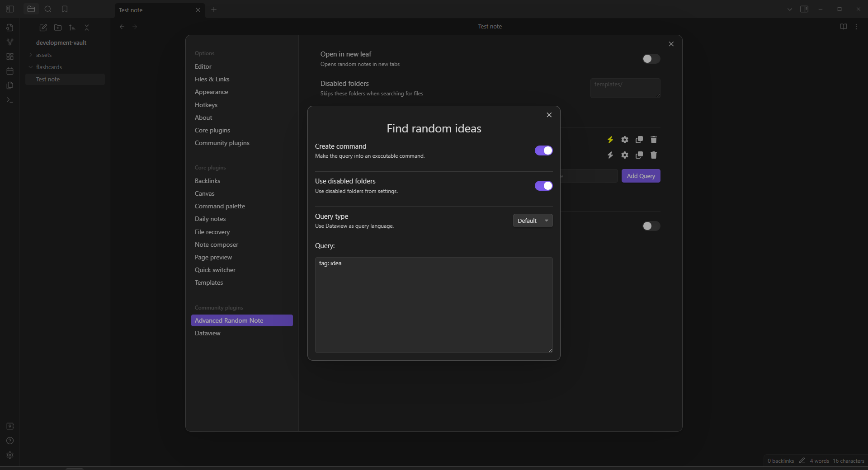Open today's daily note icon
Screen dimensions: 868x470
[x=10, y=71]
